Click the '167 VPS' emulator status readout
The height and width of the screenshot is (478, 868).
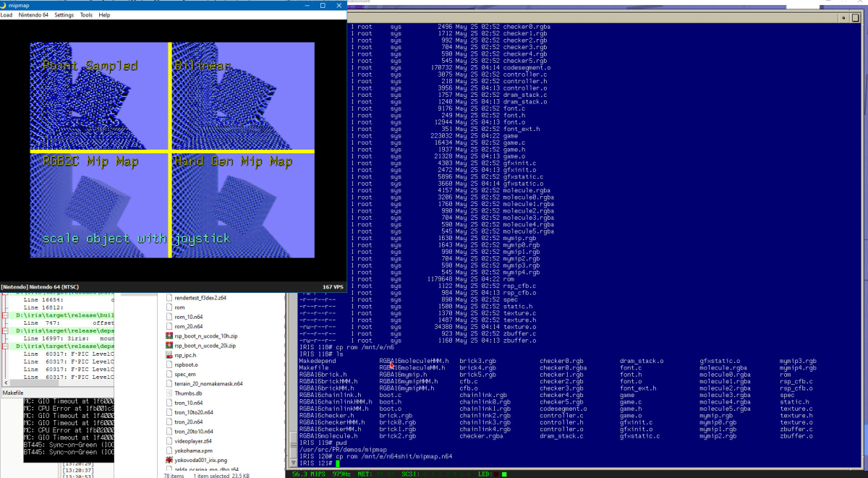tap(332, 287)
